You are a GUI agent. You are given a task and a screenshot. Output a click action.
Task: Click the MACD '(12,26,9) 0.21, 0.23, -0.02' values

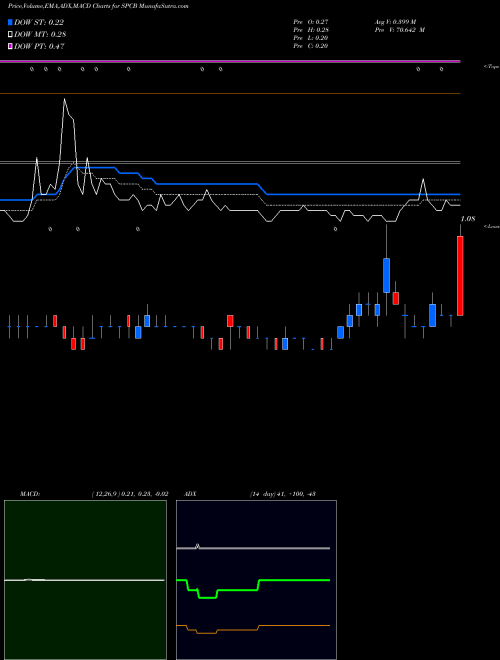point(130,494)
